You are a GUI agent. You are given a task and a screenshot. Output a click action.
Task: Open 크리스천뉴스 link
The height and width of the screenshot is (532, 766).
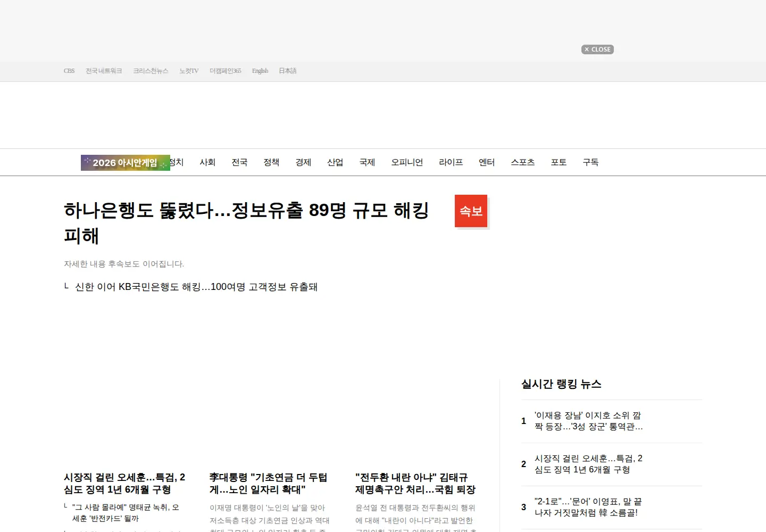coord(151,71)
